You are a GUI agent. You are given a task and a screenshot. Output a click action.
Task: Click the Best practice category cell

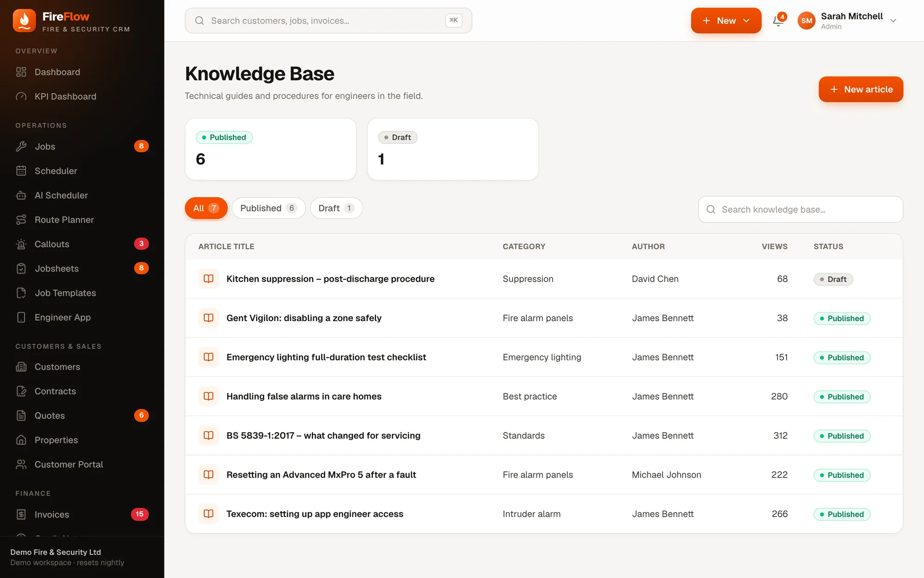tap(530, 396)
